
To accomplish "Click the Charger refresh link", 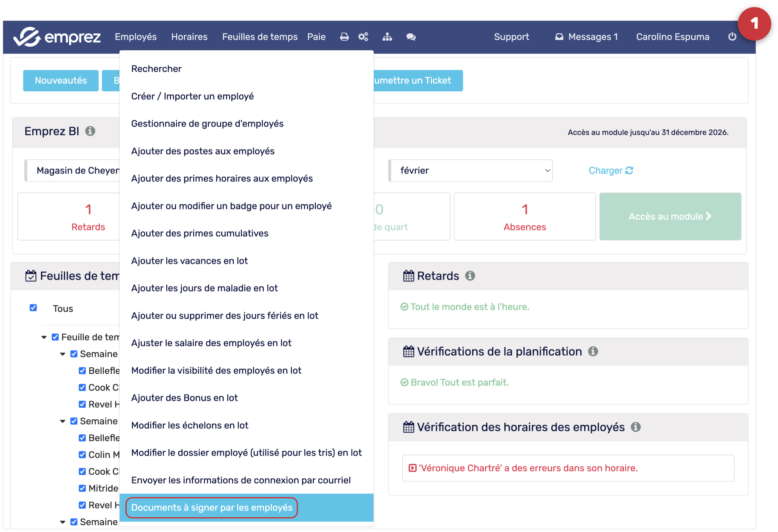I will (x=611, y=171).
